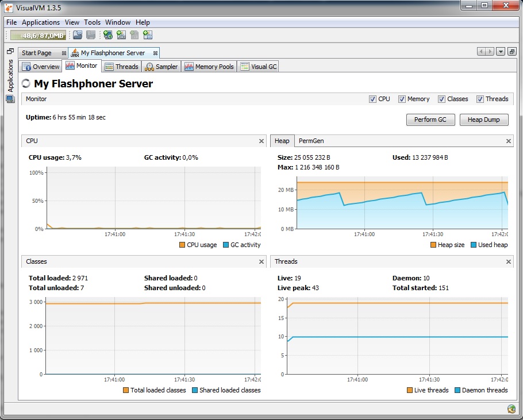Switch to PermGen memory graph tab

coord(311,141)
